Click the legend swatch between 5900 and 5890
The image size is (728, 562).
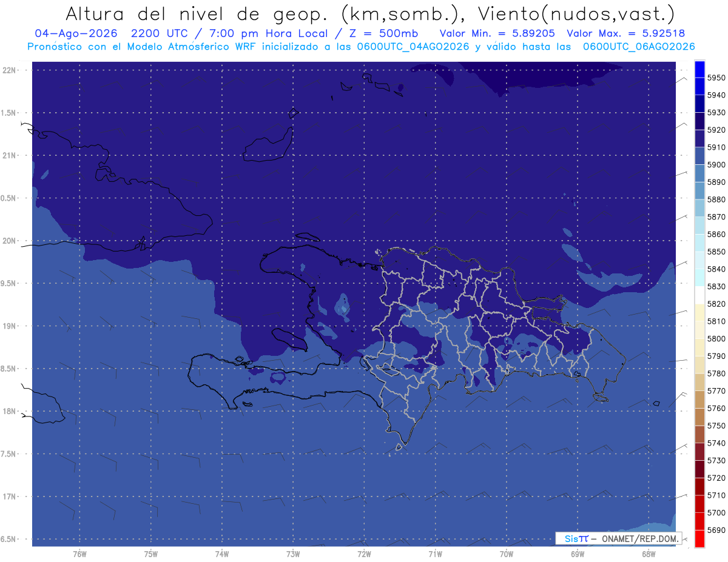point(699,173)
